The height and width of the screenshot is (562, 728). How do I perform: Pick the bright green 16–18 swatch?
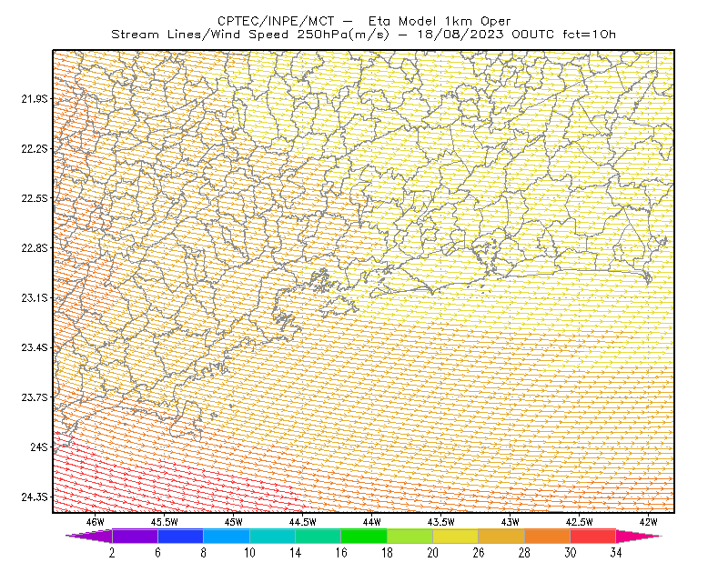[364, 536]
